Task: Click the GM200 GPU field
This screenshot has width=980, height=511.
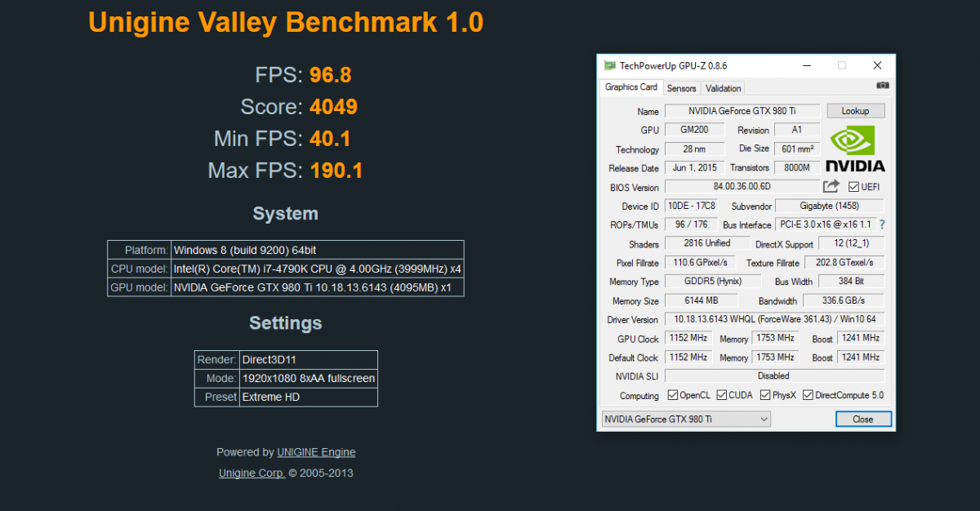Action: pos(694,130)
